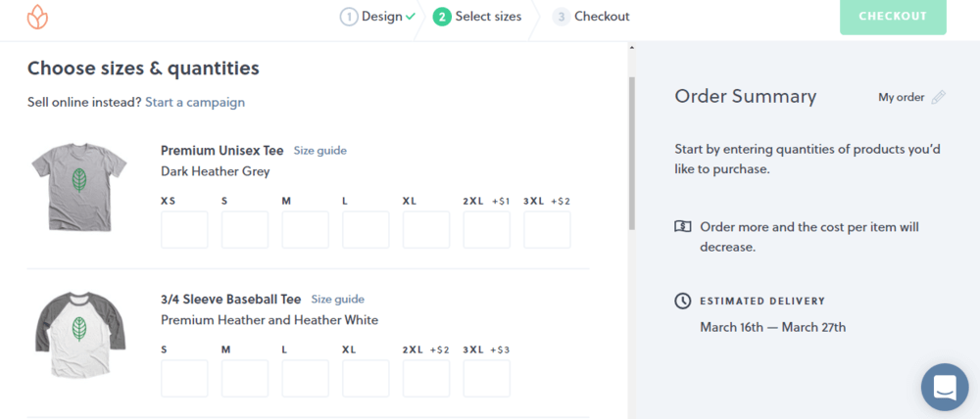Click the 3/4 Sleeve Baseball Tee product image
Image resolution: width=980 pixels, height=419 pixels.
coord(80,335)
